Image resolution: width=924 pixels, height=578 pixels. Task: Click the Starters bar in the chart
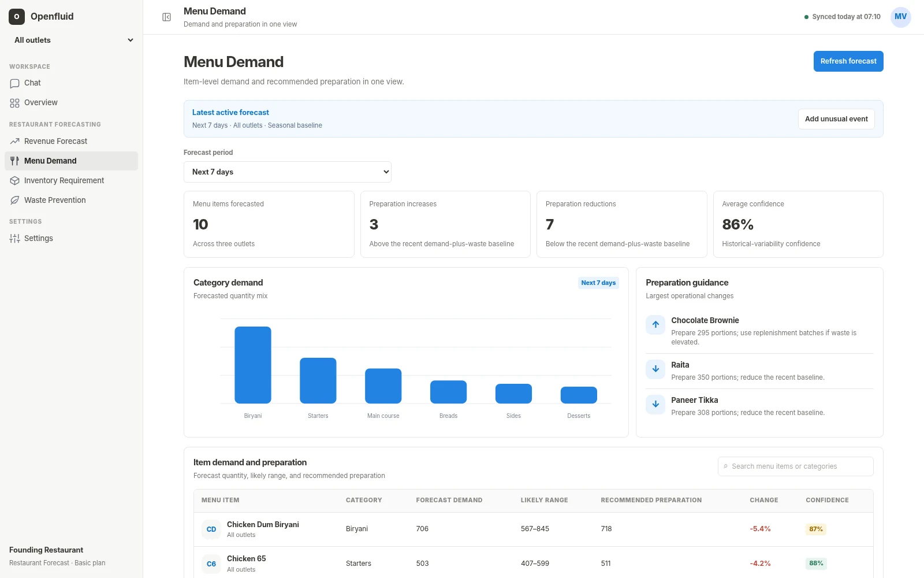coord(318,381)
